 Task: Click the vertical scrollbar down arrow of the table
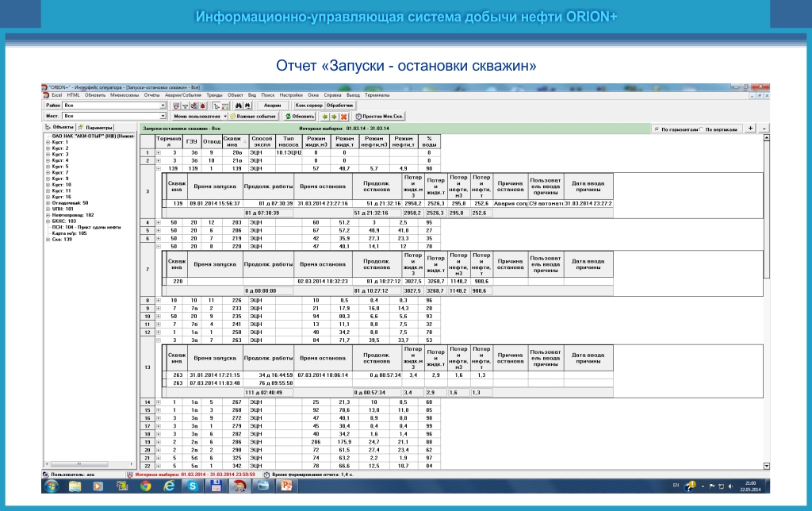click(767, 466)
